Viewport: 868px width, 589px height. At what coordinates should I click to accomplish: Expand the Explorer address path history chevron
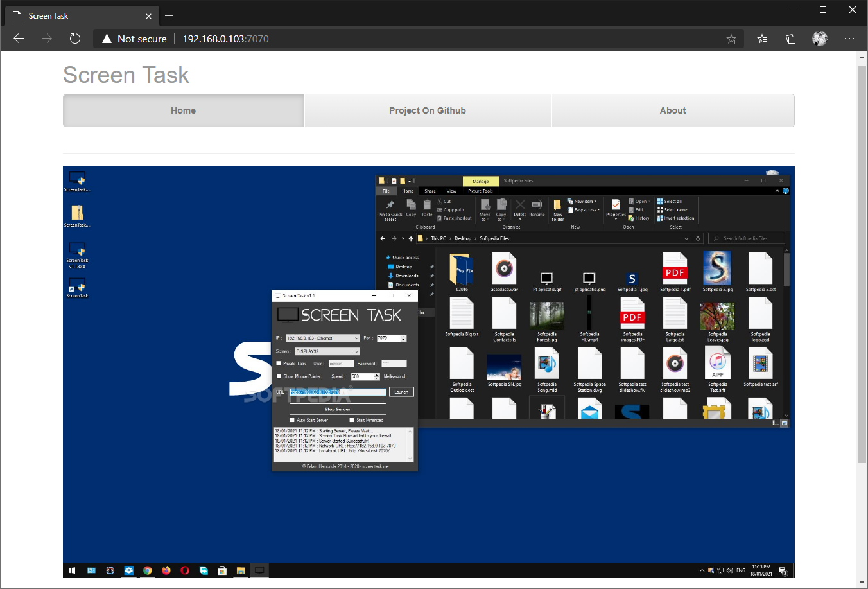[x=686, y=238]
